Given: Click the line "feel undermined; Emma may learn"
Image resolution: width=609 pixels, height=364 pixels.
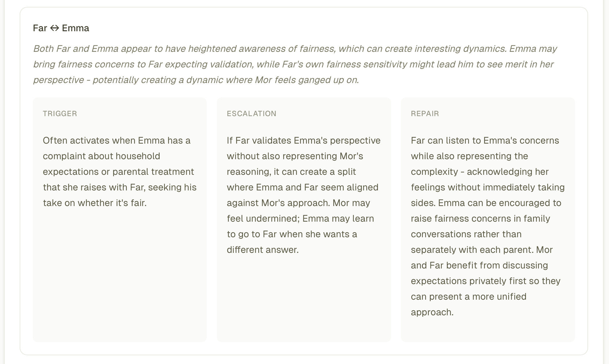Looking at the screenshot, I should (x=300, y=219).
